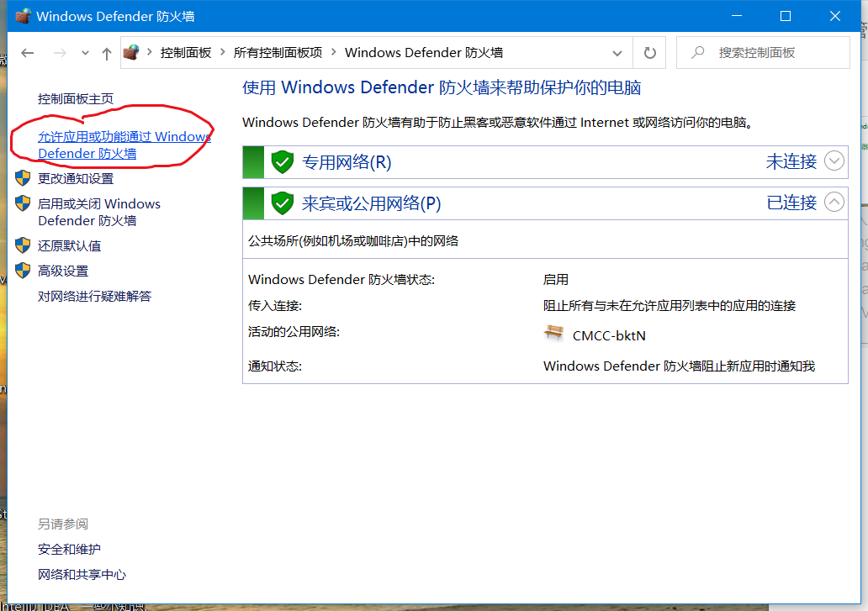Close the Windows Defender 防火墙 window
868x611 pixels.
point(835,16)
